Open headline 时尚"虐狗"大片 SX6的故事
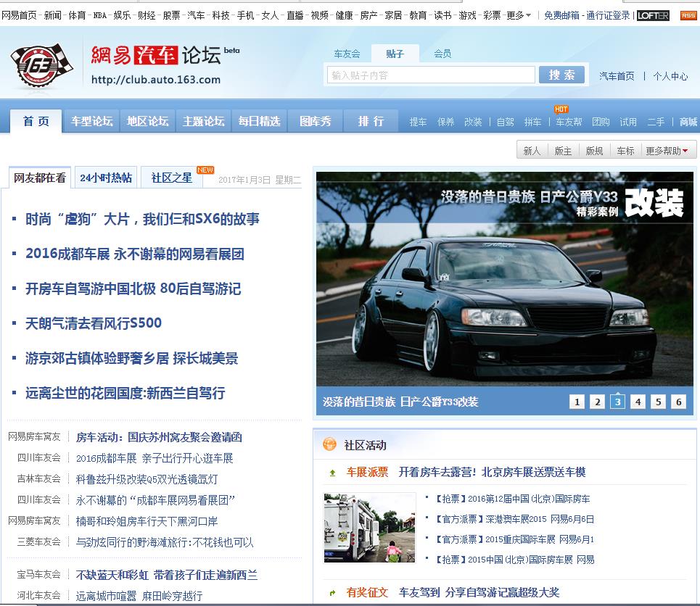 click(x=142, y=219)
